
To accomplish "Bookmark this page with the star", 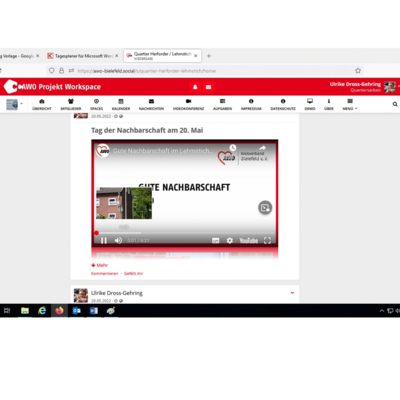I will click(358, 70).
